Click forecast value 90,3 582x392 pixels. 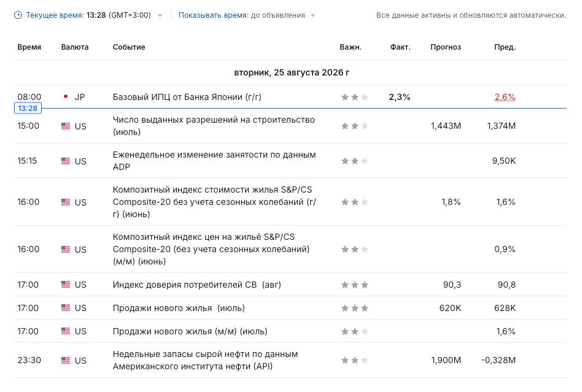(x=452, y=285)
